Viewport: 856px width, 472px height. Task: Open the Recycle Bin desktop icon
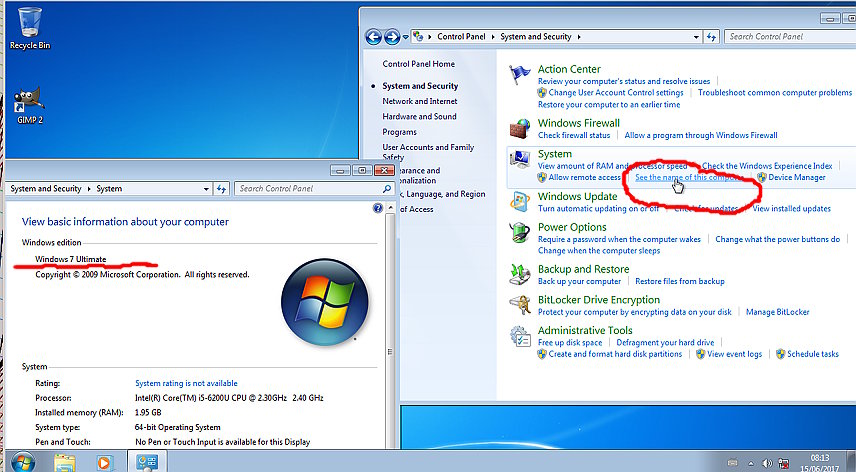click(x=29, y=28)
